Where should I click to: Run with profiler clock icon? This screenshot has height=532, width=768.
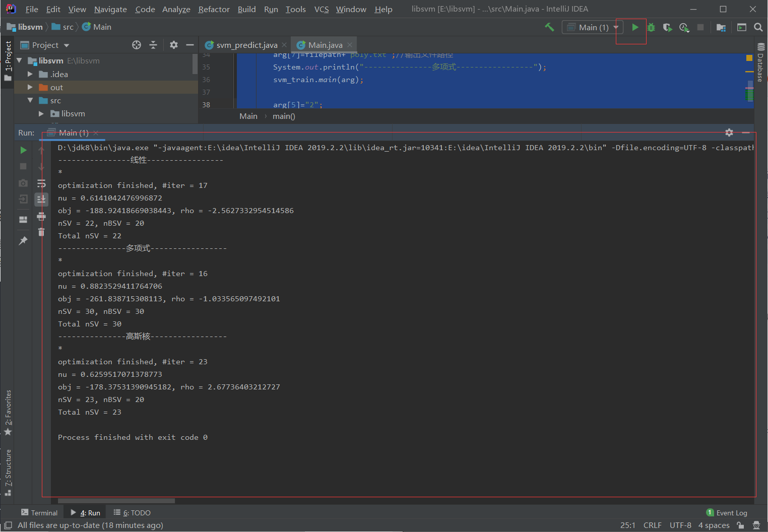coord(684,27)
